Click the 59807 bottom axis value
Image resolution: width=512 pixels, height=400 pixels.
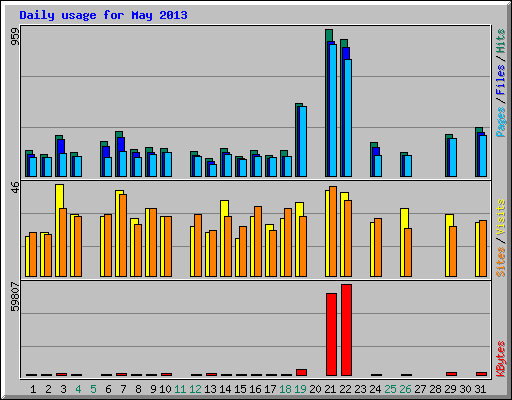[x=15, y=296]
